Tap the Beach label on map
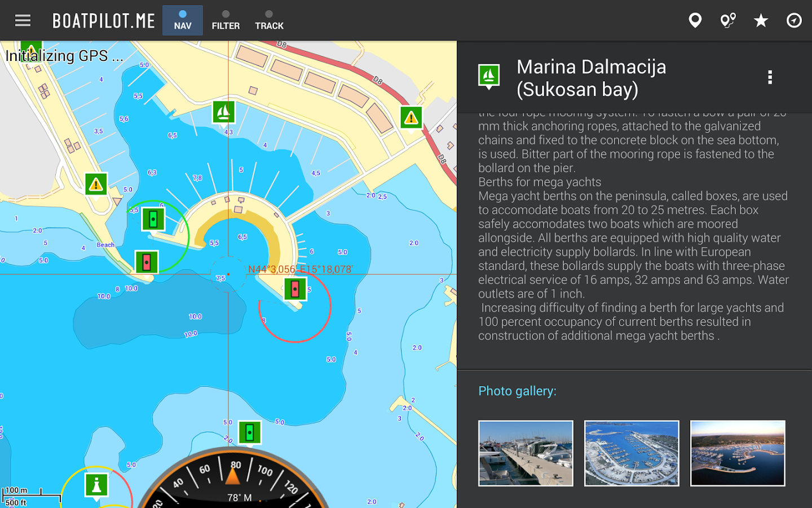This screenshot has width=812, height=508. tap(105, 245)
